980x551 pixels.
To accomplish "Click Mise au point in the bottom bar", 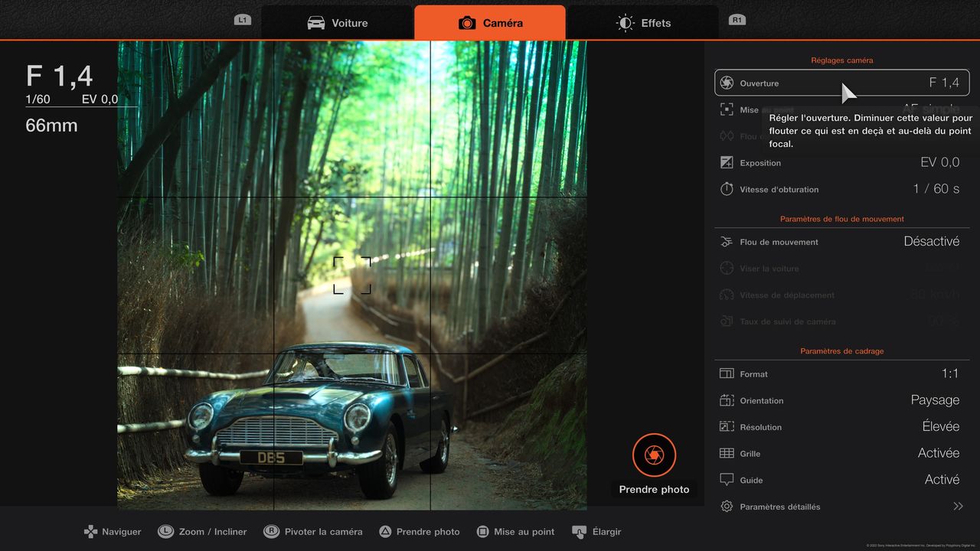I will pyautogui.click(x=524, y=532).
